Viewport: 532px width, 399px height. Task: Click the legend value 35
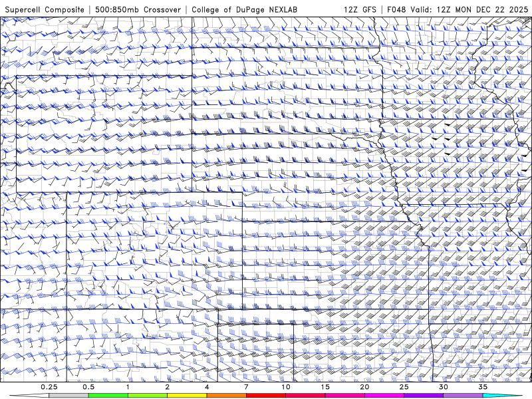pos(483,387)
